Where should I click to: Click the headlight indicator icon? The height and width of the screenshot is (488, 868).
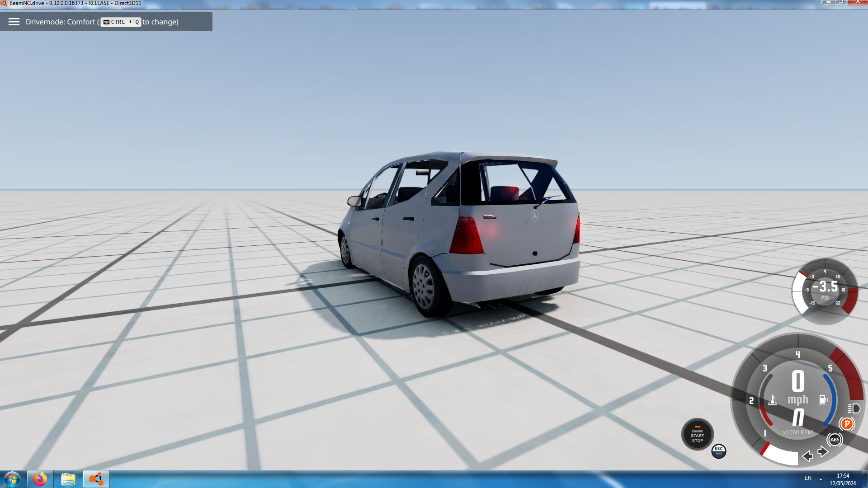pyautogui.click(x=854, y=408)
